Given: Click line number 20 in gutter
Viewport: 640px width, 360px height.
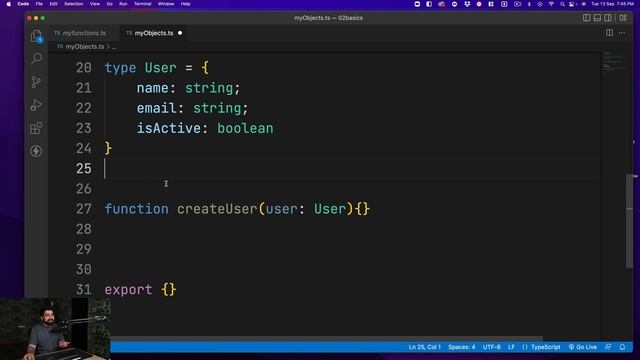Looking at the screenshot, I should (x=84, y=68).
